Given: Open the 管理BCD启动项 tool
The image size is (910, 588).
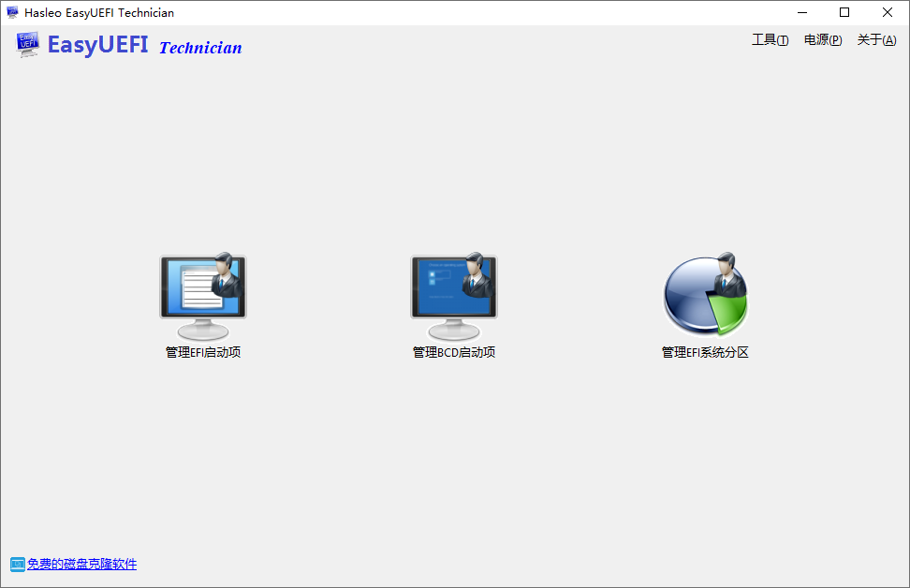Looking at the screenshot, I should point(453,292).
